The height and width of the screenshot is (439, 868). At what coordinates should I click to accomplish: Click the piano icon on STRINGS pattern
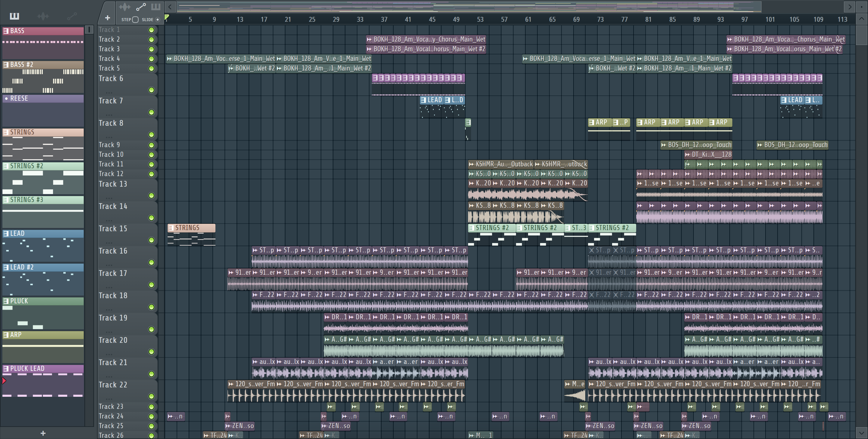6,132
